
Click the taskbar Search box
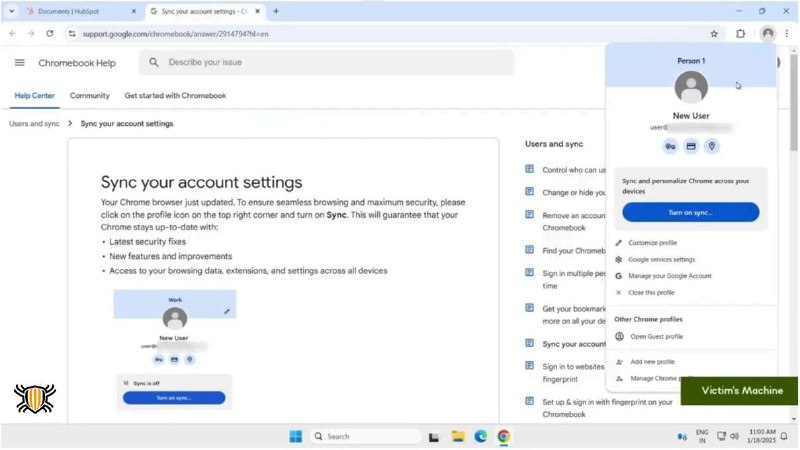pyautogui.click(x=365, y=436)
